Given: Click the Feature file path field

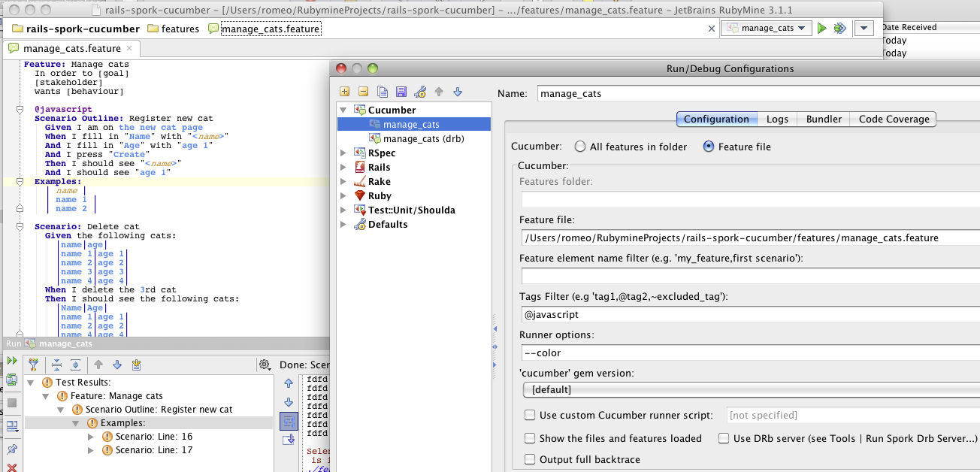Looking at the screenshot, I should click(x=751, y=238).
